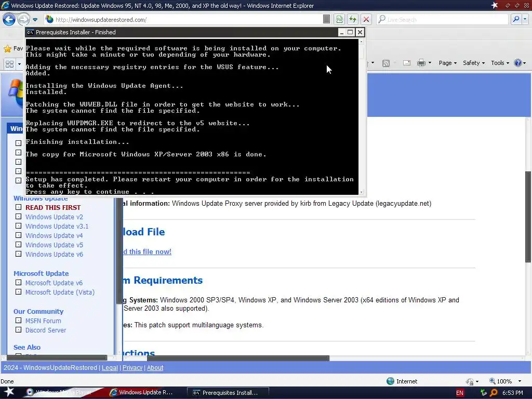The image size is (532, 399).
Task: Open the Safety menu
Action: click(x=474, y=63)
